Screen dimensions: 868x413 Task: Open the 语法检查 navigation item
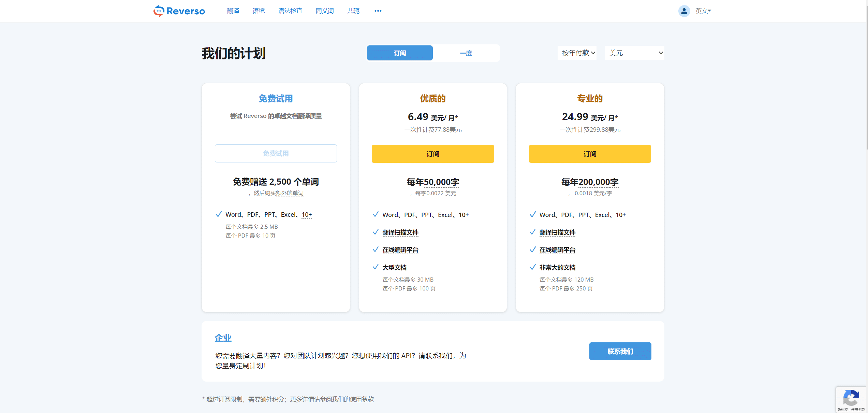click(290, 11)
